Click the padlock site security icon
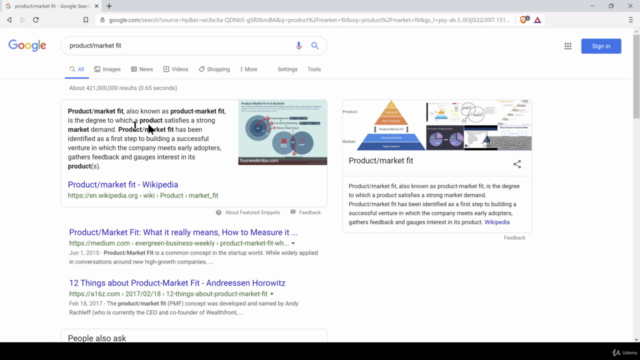640x360 pixels. coord(102,20)
